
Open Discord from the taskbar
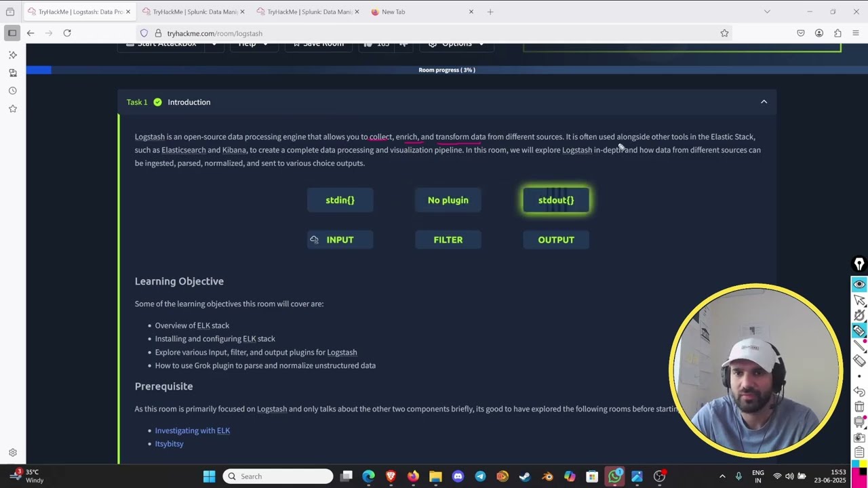click(x=458, y=476)
